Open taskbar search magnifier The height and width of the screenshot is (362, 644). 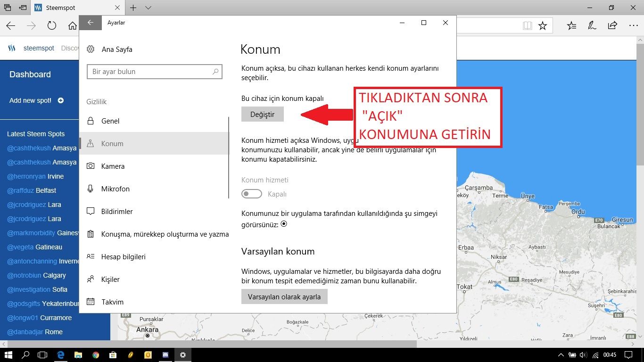point(26,354)
